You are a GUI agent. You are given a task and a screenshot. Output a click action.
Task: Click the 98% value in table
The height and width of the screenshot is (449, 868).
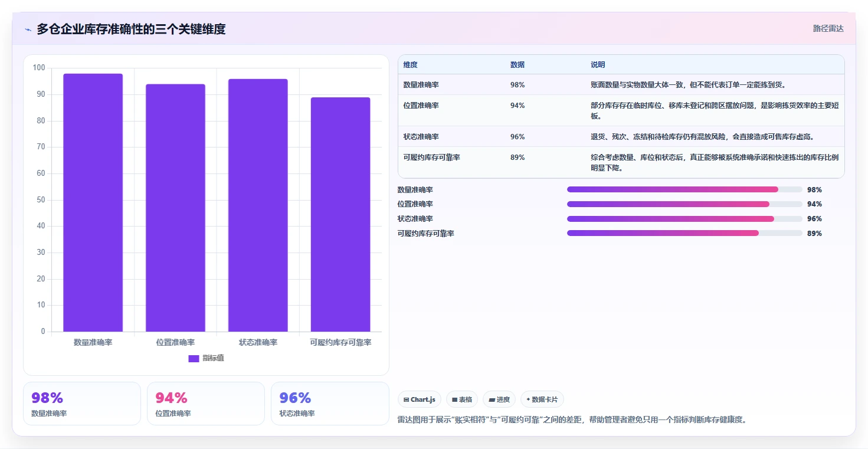[517, 85]
